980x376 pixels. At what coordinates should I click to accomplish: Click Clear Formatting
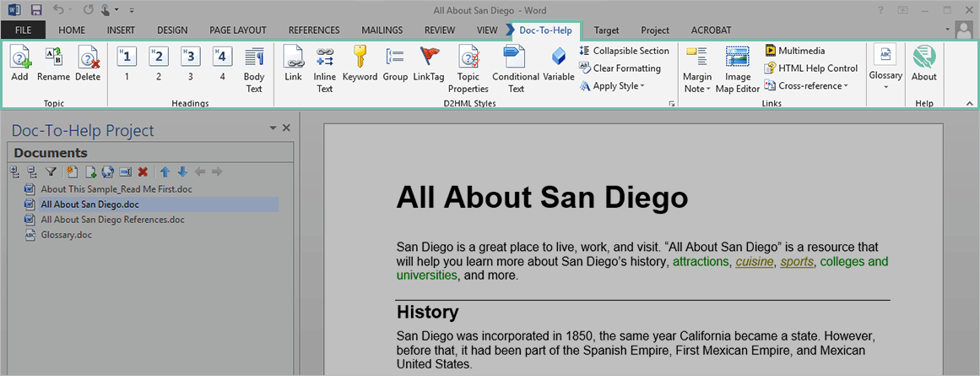620,68
